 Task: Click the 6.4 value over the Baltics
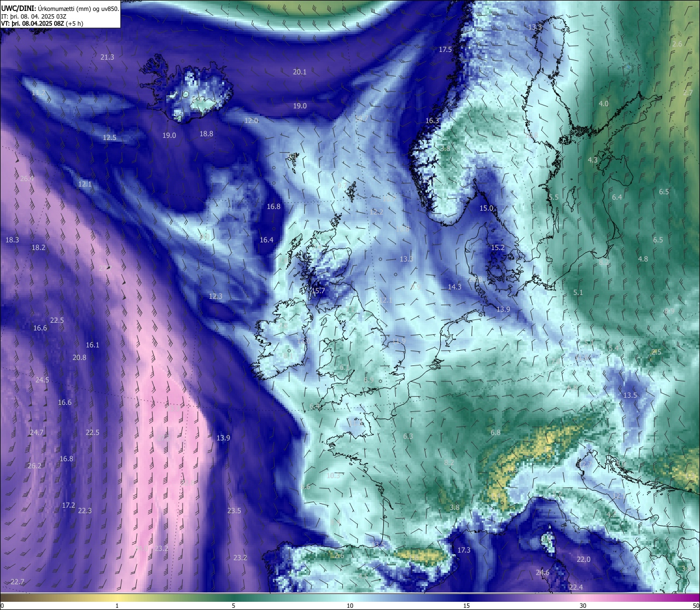pos(617,197)
